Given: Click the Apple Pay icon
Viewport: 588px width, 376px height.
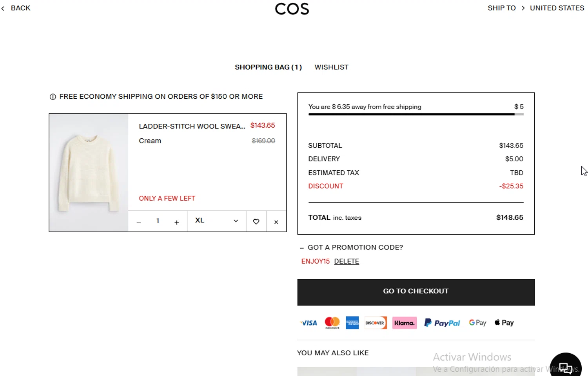Looking at the screenshot, I should pyautogui.click(x=504, y=322).
